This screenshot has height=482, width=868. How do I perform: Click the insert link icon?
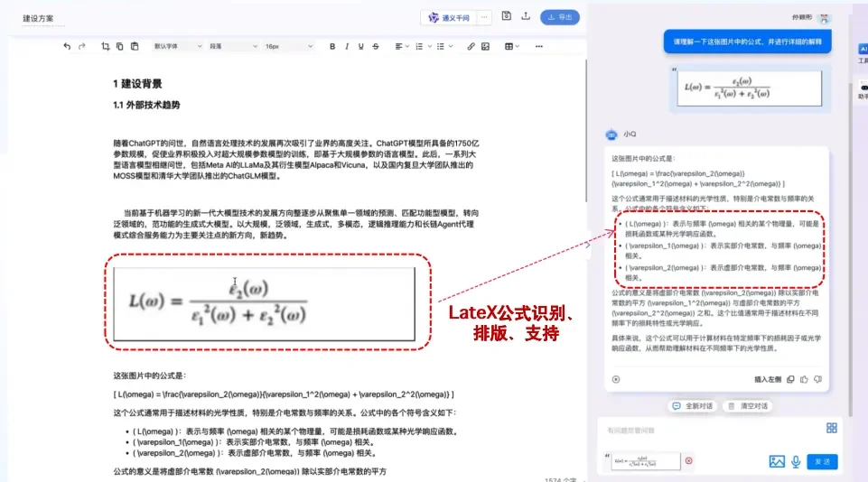click(469, 46)
